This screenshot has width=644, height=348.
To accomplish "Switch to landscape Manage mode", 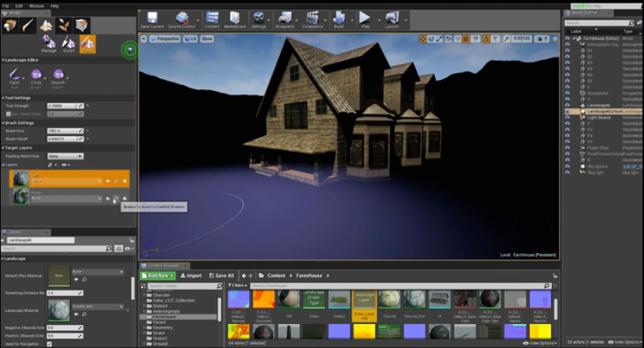I will pos(48,44).
